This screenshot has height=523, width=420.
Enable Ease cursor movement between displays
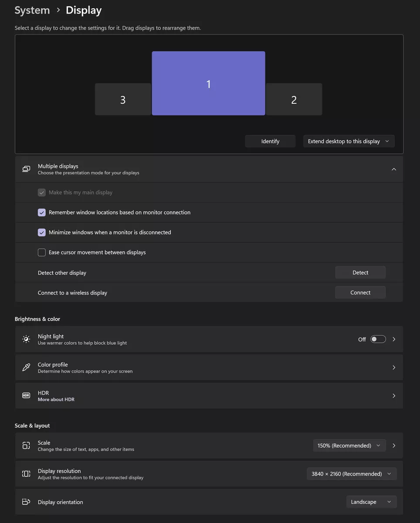[42, 252]
